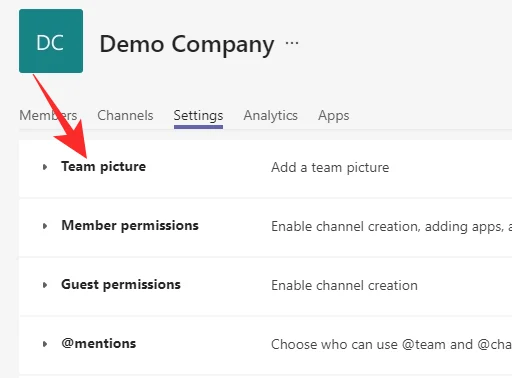Click the Team picture heading

[x=103, y=166]
